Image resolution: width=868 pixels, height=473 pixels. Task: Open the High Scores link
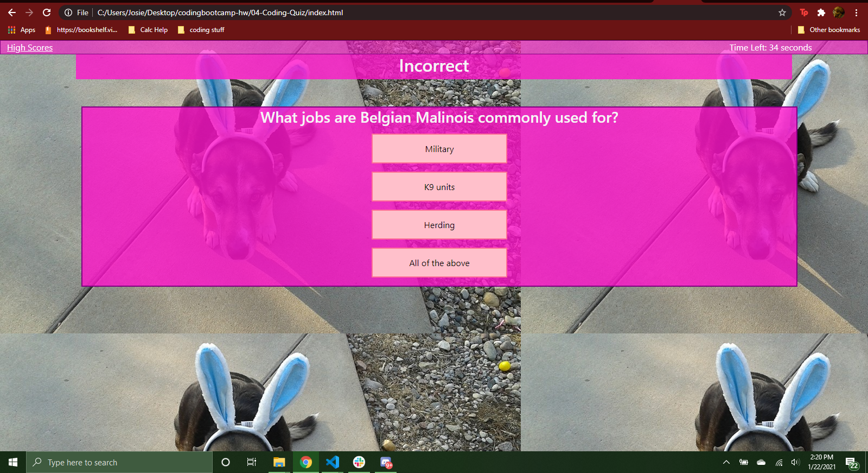[30, 48]
